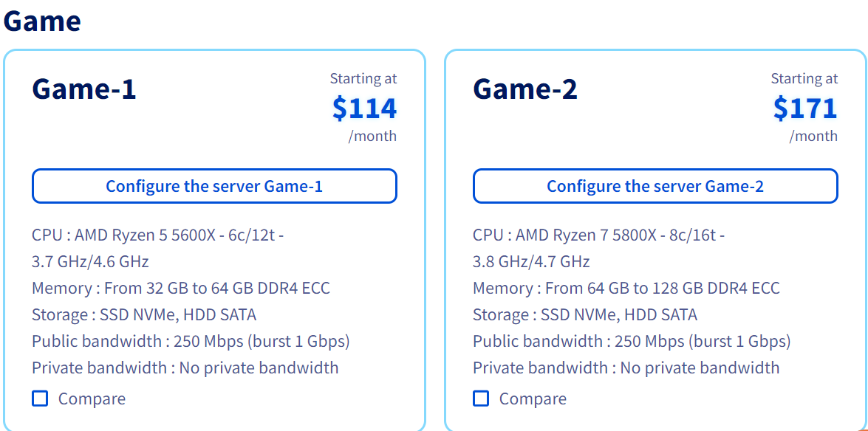Click the Game-1 card title
The height and width of the screenshot is (431, 868).
pos(84,89)
